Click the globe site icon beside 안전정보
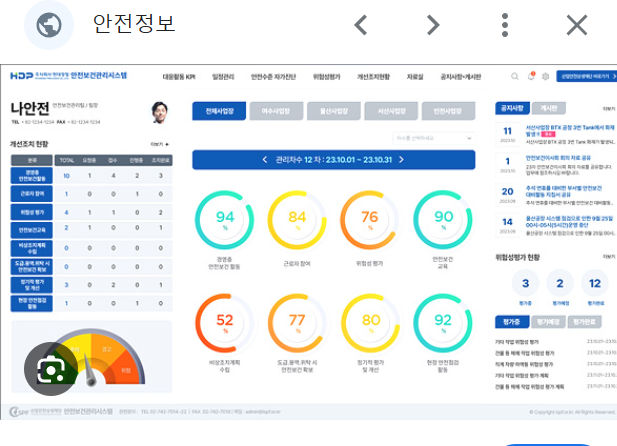Viewport: 617px width, 446px height. [x=42, y=25]
